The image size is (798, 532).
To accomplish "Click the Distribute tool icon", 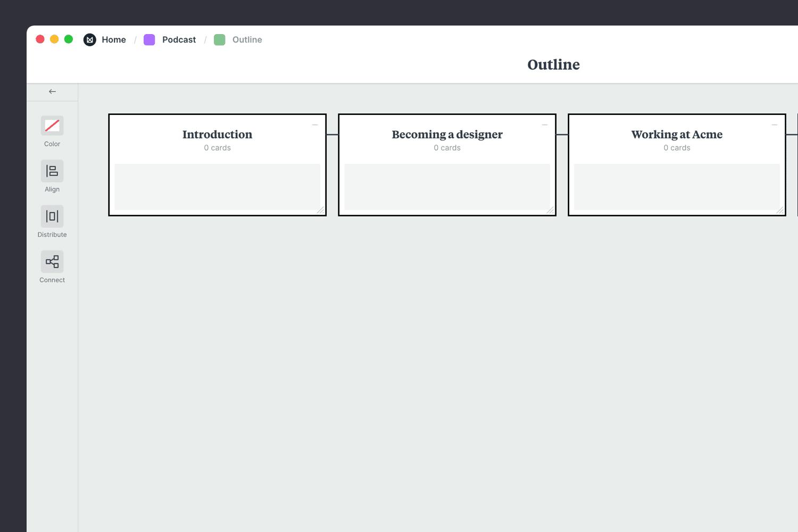I will point(52,217).
